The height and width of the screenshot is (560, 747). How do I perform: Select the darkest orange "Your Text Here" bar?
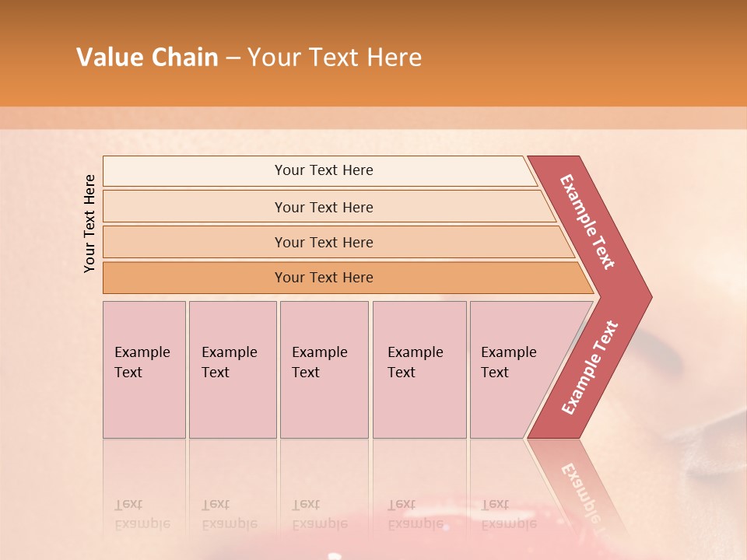323,278
